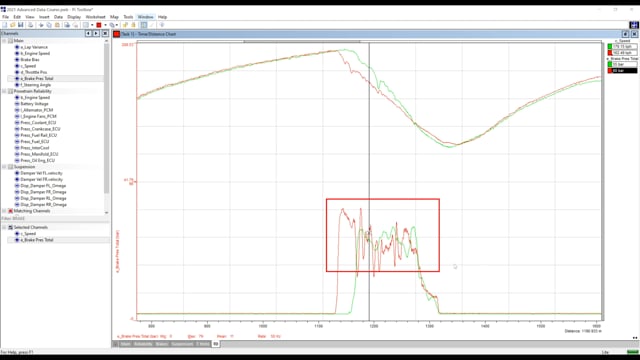The width and height of the screenshot is (640, 360).
Task: Open the dropdown arrow beside zoom toolbar icon
Action: (x=117, y=25)
